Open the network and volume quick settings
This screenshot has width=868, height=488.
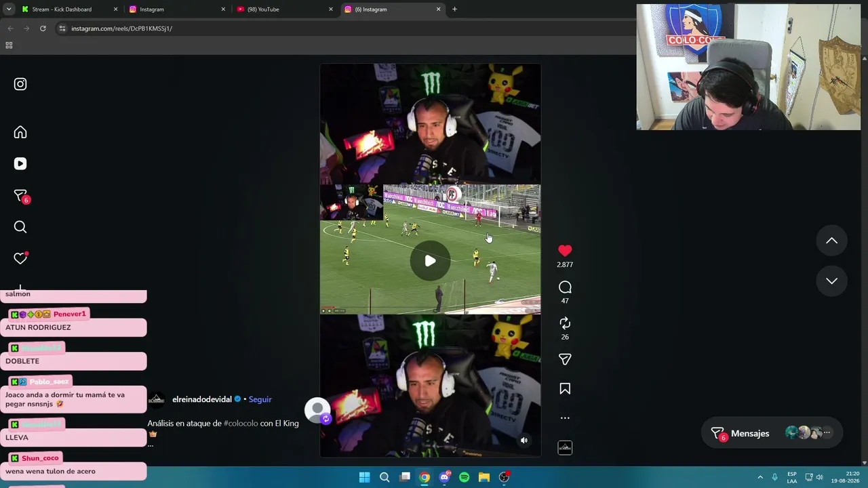pyautogui.click(x=814, y=477)
